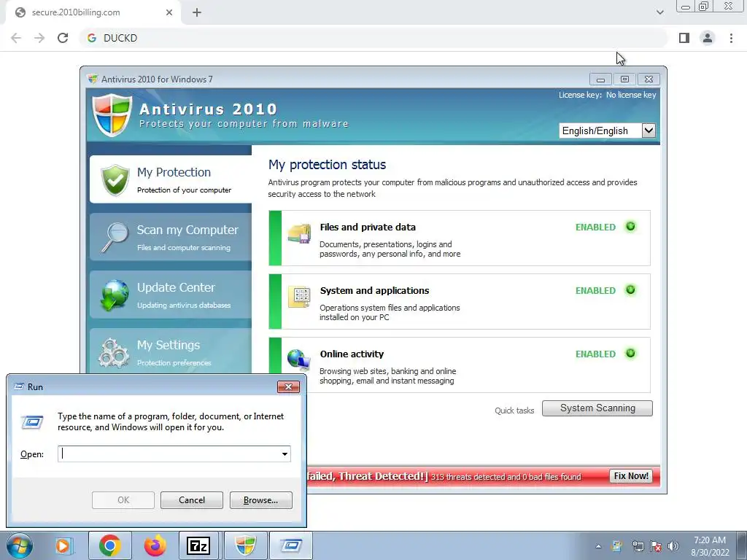Open Chrome from the taskbar
The height and width of the screenshot is (560, 747).
pyautogui.click(x=109, y=545)
